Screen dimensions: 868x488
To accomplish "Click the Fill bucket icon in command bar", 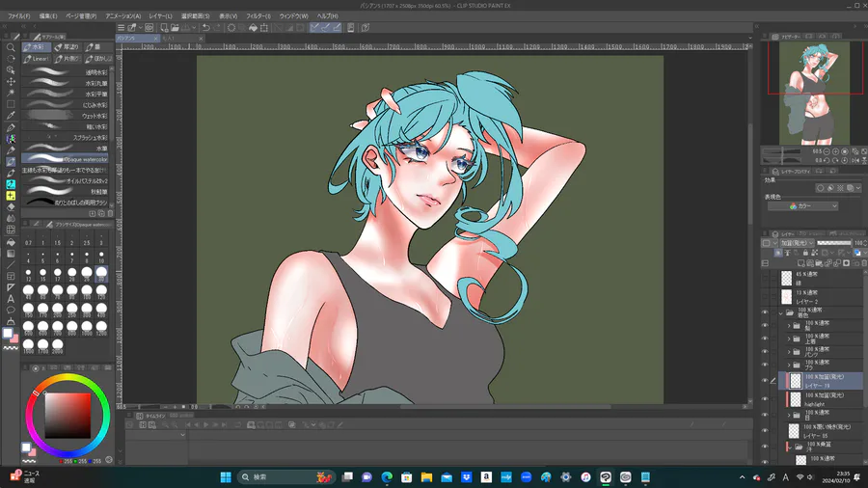I will [253, 28].
